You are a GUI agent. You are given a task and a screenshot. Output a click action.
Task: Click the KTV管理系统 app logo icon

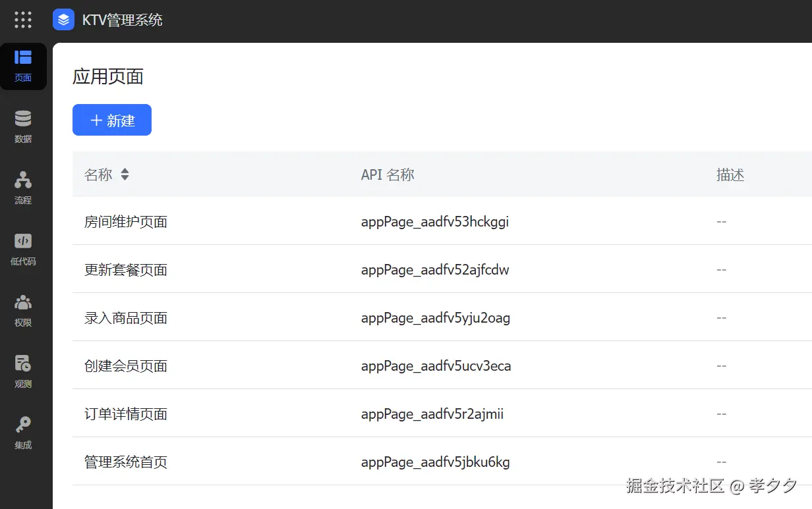(63, 20)
